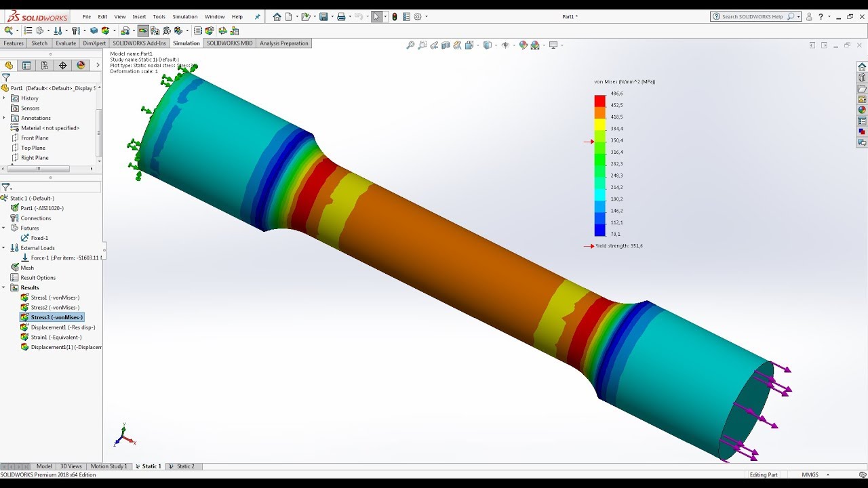Screen dimensions: 868x488
Task: Open the File menu
Action: (x=87, y=16)
